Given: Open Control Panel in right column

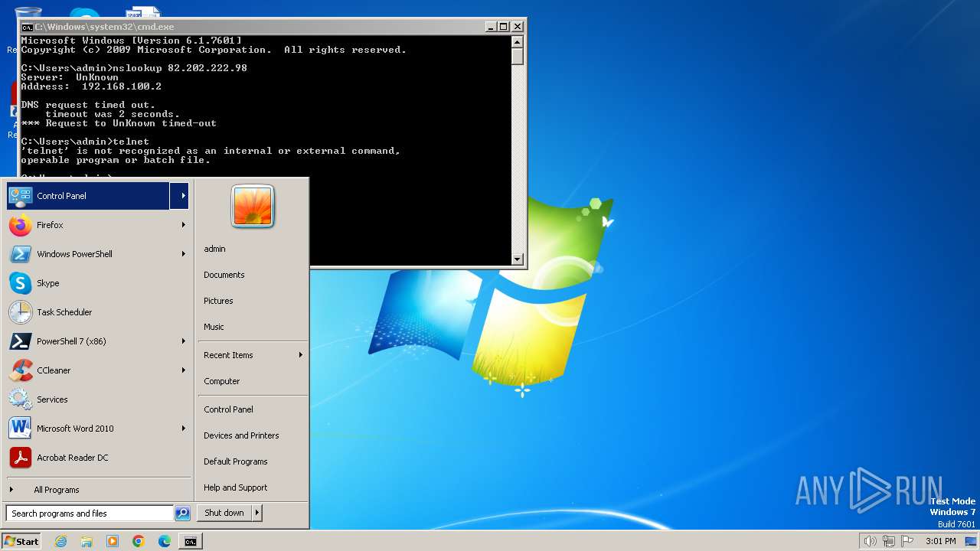Looking at the screenshot, I should 253,409.
